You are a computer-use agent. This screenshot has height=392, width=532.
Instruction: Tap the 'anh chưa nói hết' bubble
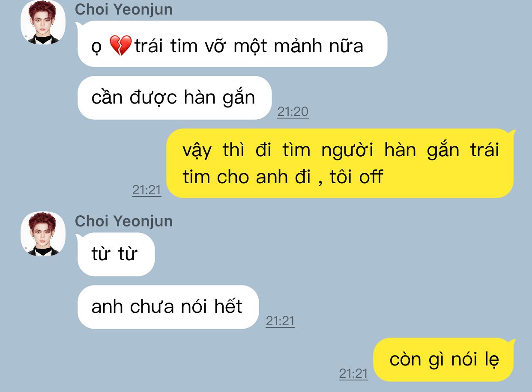point(168,307)
